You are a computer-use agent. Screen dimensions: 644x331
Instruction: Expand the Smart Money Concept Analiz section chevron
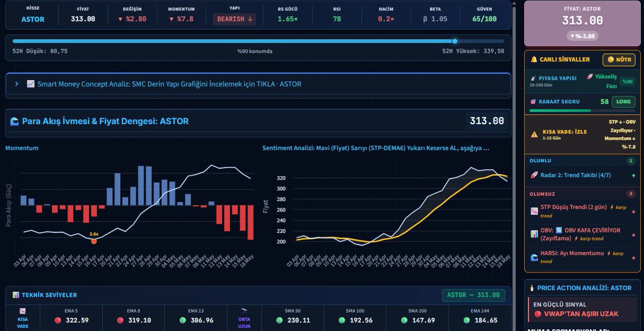(x=17, y=84)
